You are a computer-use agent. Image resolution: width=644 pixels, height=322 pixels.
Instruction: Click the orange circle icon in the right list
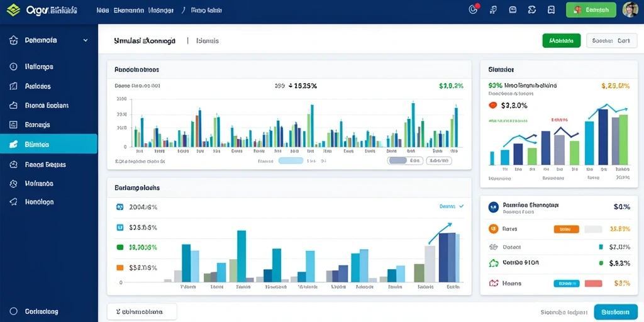(493, 229)
